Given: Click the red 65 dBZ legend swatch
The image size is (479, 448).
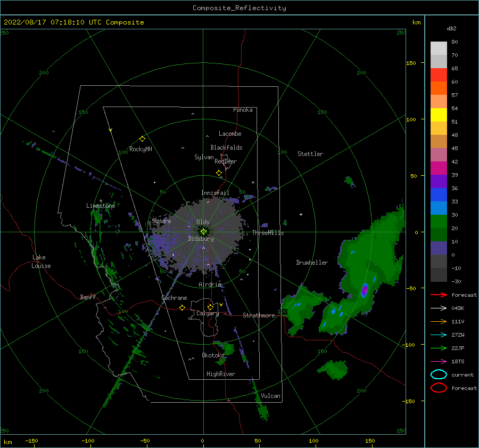Looking at the screenshot, I should pos(439,75).
